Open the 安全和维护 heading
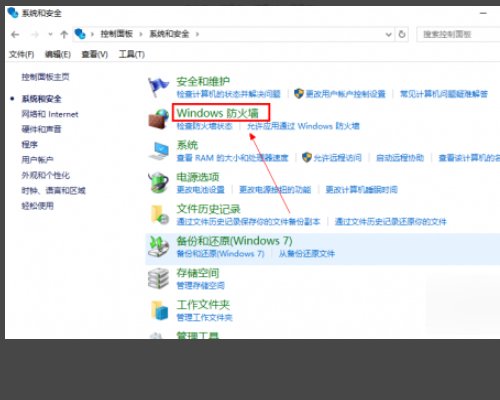The width and height of the screenshot is (500, 400). [203, 81]
